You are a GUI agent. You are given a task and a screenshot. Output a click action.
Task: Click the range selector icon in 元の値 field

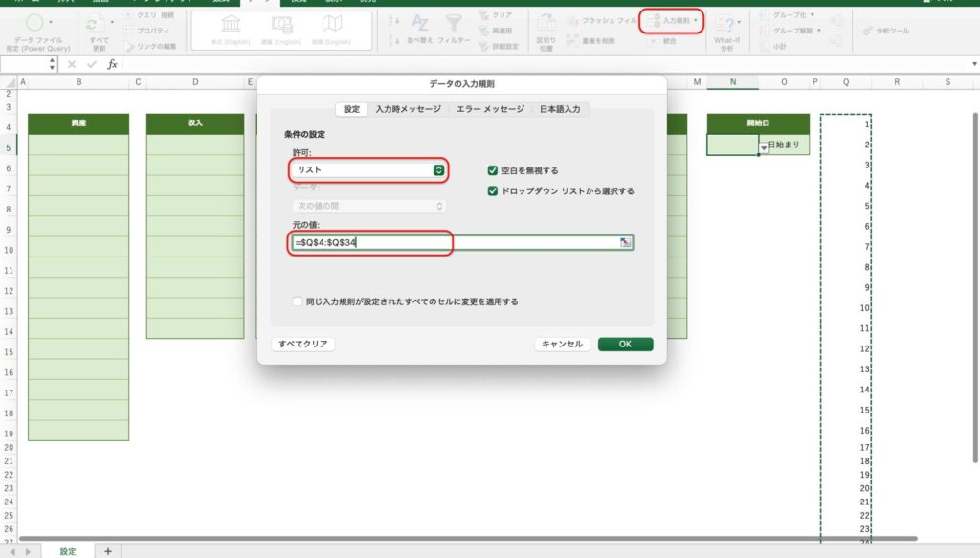click(x=626, y=243)
